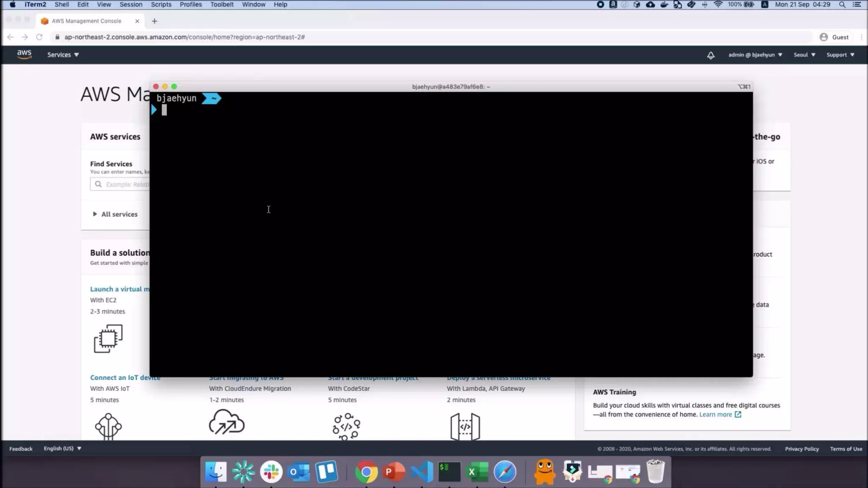The height and width of the screenshot is (488, 868).
Task: Click the browser back arrow
Action: pyautogui.click(x=11, y=37)
